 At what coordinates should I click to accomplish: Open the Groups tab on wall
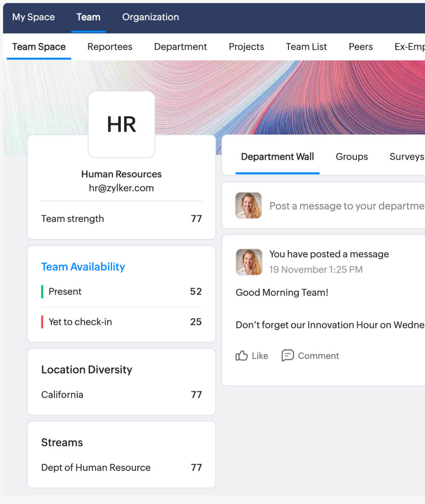tap(352, 157)
